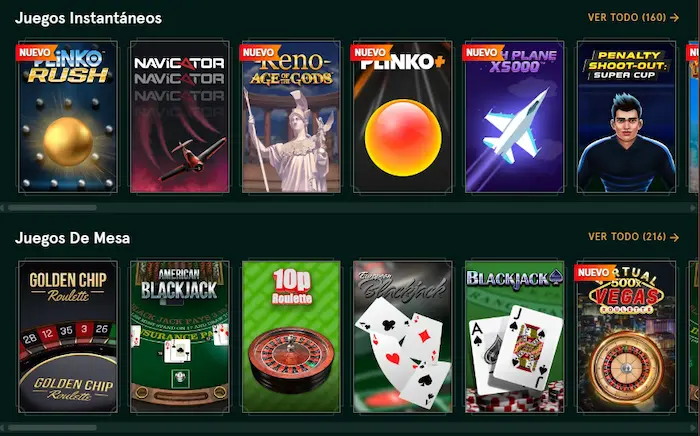Open the 10p Roulette game
The width and height of the screenshot is (700, 436).
291,337
